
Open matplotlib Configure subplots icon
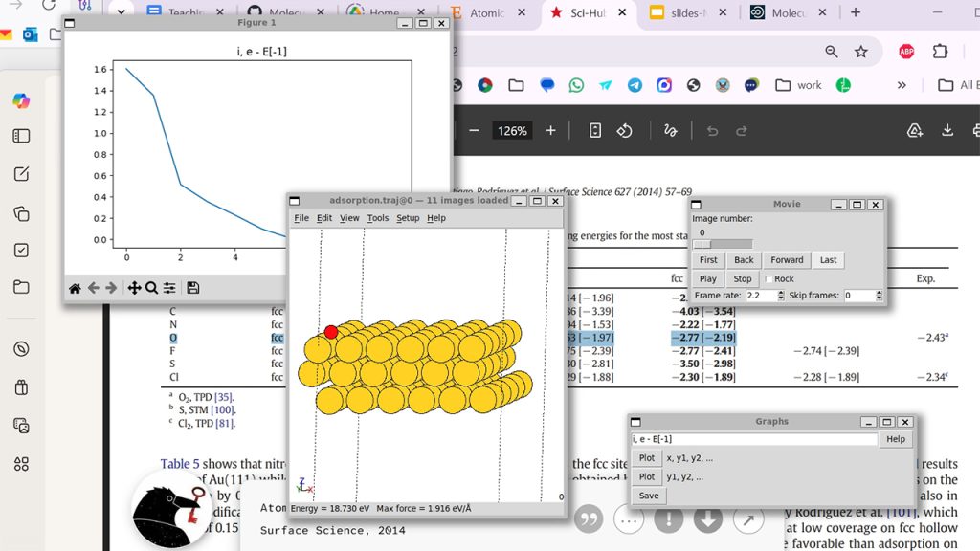(169, 288)
